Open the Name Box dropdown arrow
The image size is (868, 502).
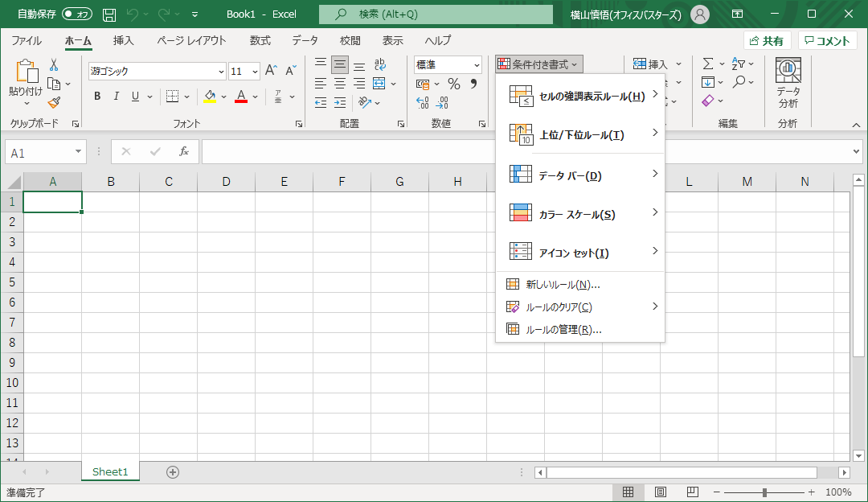(78, 152)
